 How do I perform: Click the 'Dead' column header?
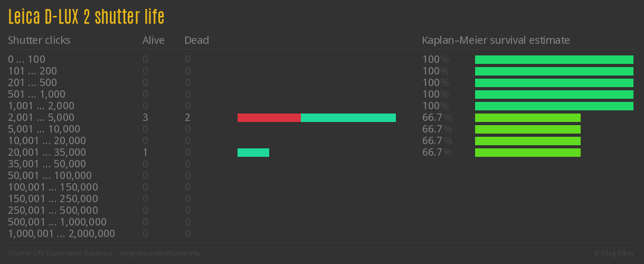click(196, 40)
